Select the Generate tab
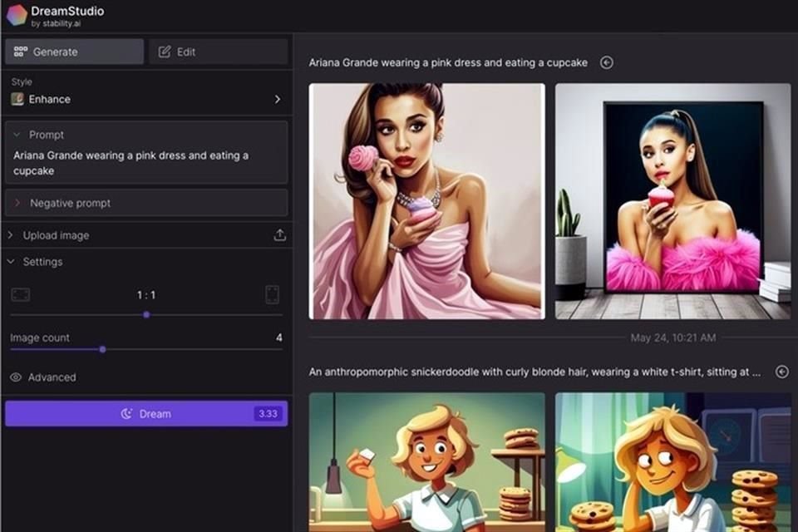798x532 pixels. click(x=73, y=52)
